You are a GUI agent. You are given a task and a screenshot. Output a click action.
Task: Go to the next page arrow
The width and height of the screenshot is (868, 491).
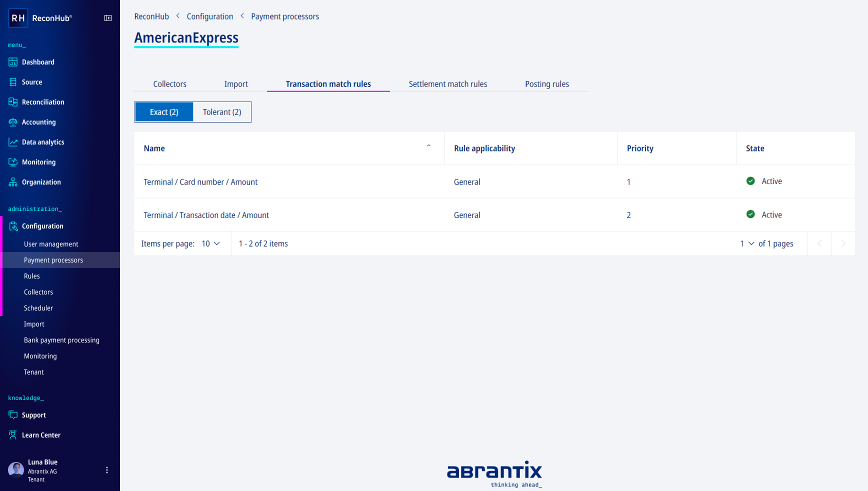coord(843,243)
